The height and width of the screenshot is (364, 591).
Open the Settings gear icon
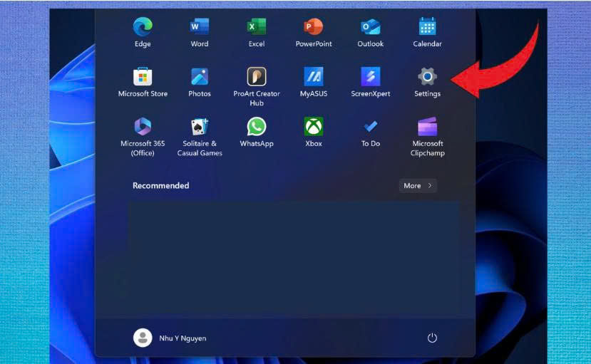click(x=428, y=76)
